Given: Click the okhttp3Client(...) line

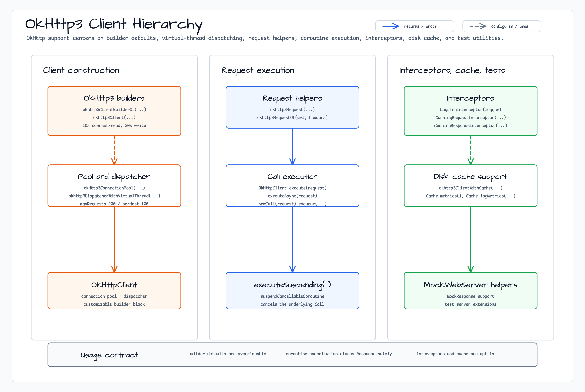Looking at the screenshot, I should coord(114,117).
